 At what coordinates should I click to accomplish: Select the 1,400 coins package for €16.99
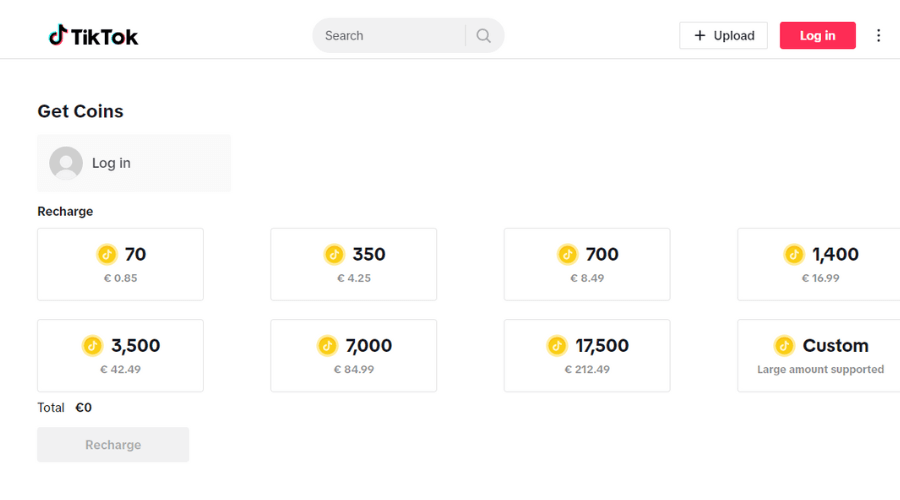pos(819,264)
